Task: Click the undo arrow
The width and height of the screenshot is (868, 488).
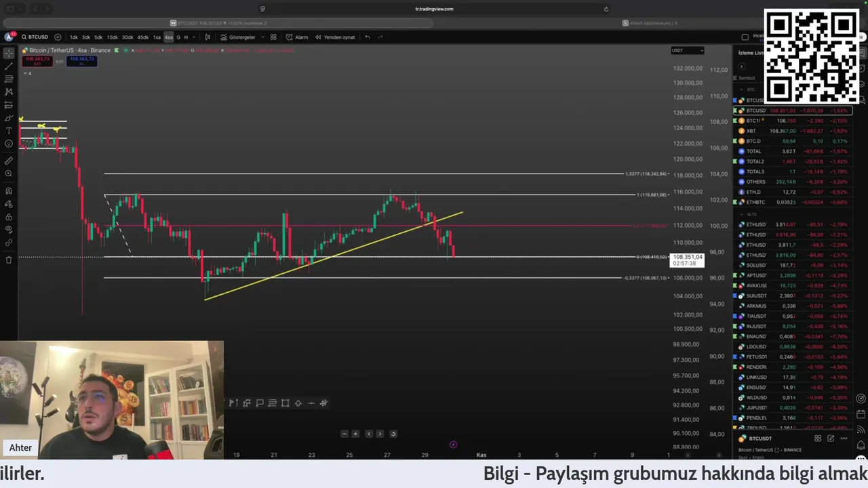Action: click(368, 37)
